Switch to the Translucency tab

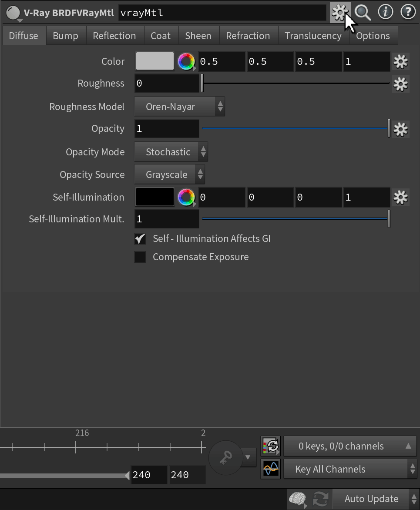click(313, 36)
